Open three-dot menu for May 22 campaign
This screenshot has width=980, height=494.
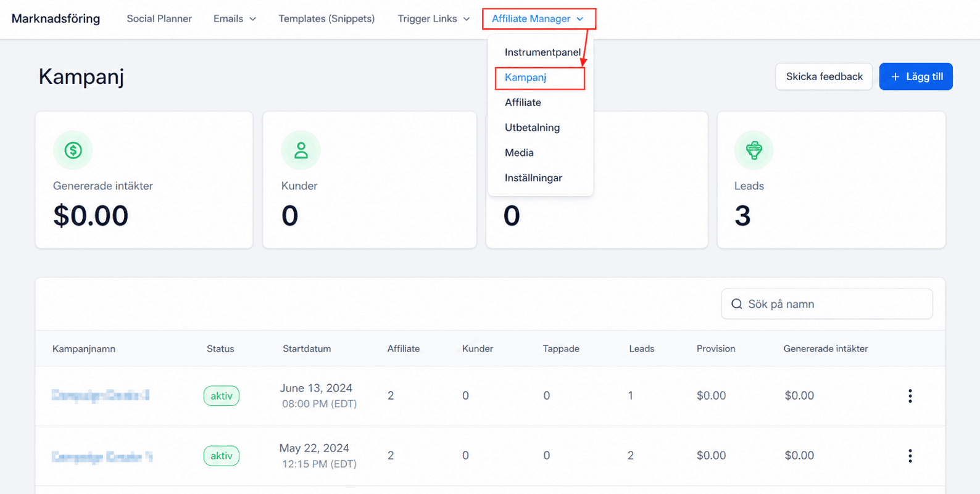tap(910, 456)
